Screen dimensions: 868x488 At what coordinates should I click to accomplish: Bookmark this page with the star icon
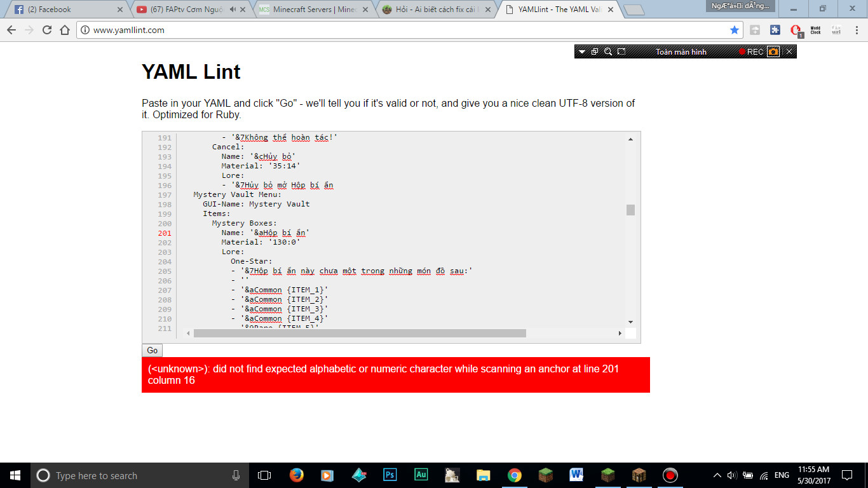(x=735, y=30)
